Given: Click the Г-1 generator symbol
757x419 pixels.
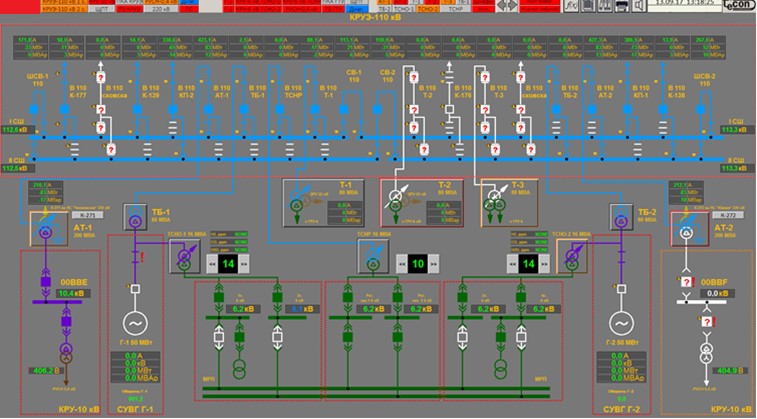Looking at the screenshot, I should (134, 323).
